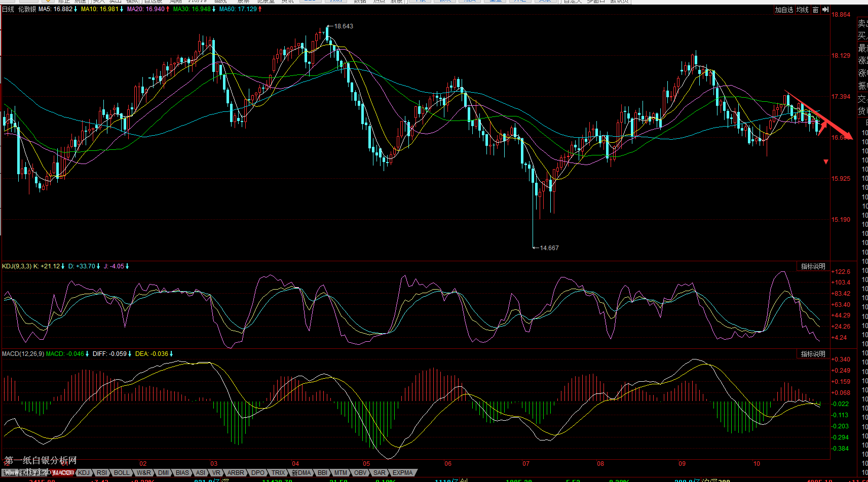Choose the BIAS indicator tab
The width and height of the screenshot is (868, 482).
click(182, 473)
